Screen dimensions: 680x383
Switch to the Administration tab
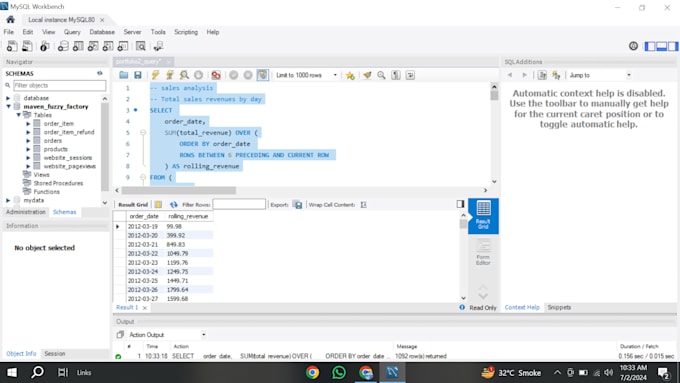[26, 212]
